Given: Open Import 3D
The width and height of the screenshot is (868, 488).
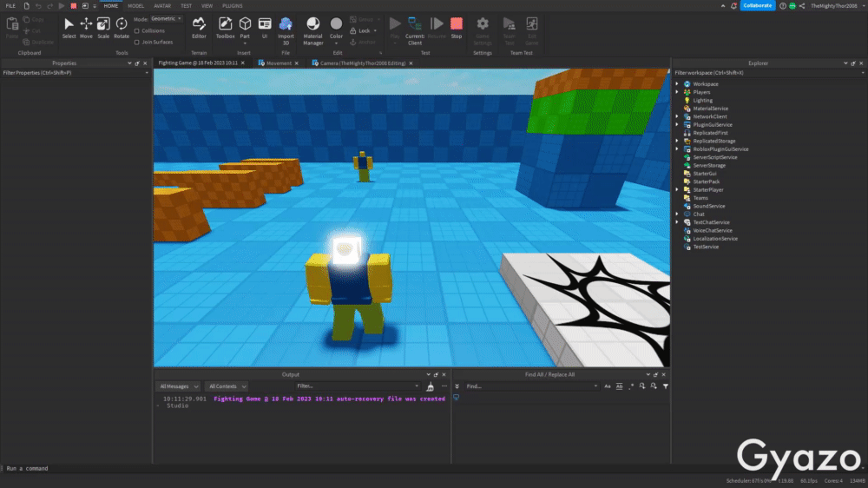Looking at the screenshot, I should pyautogui.click(x=286, y=30).
